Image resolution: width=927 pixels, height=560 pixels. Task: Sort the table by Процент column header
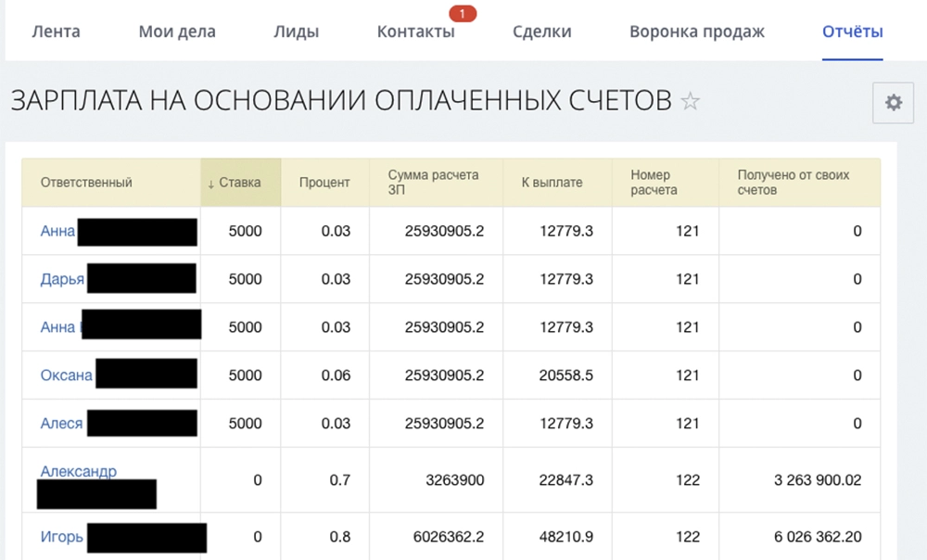[324, 183]
